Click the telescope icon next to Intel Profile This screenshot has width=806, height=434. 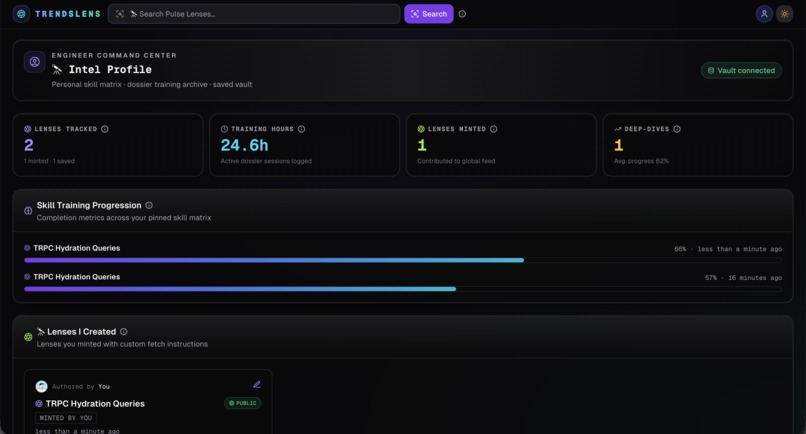point(57,69)
